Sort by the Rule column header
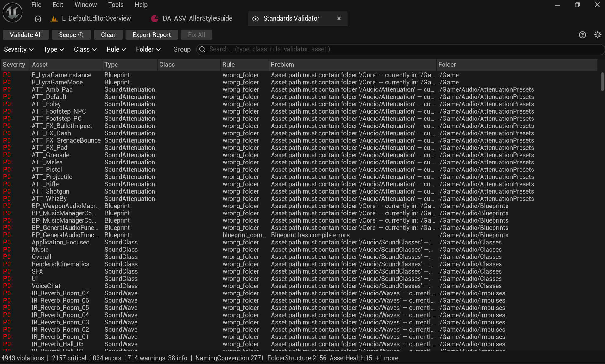The height and width of the screenshot is (364, 605). [244, 65]
